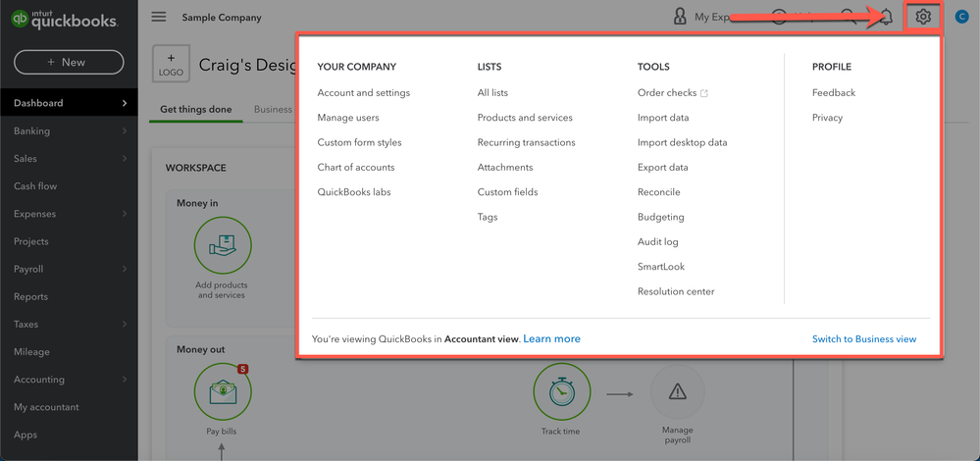The width and height of the screenshot is (980, 461).
Task: Open Resolution center
Action: pos(676,291)
